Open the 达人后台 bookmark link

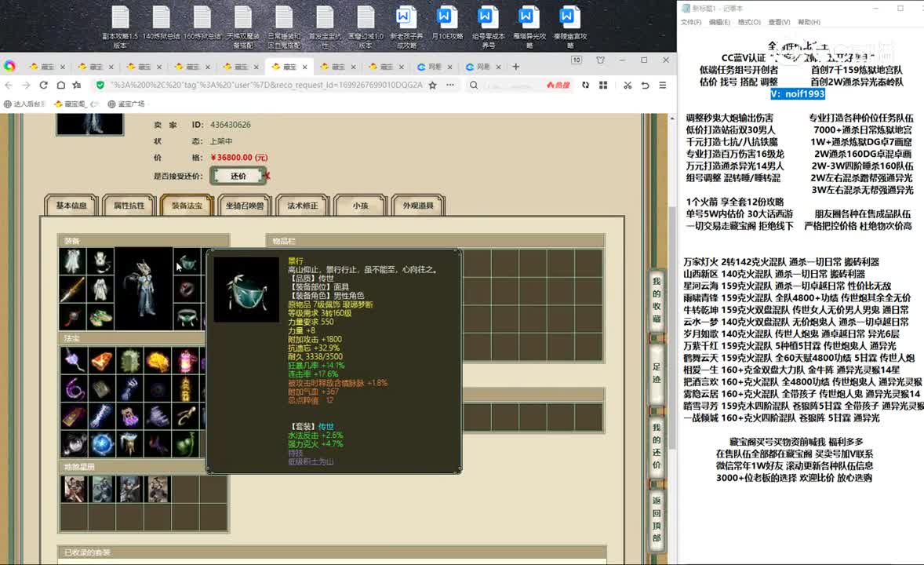(x=25, y=104)
